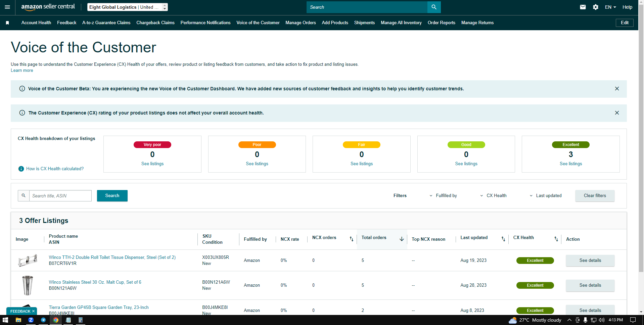
Task: Open How is CX Health calculated link
Action: click(x=55, y=169)
